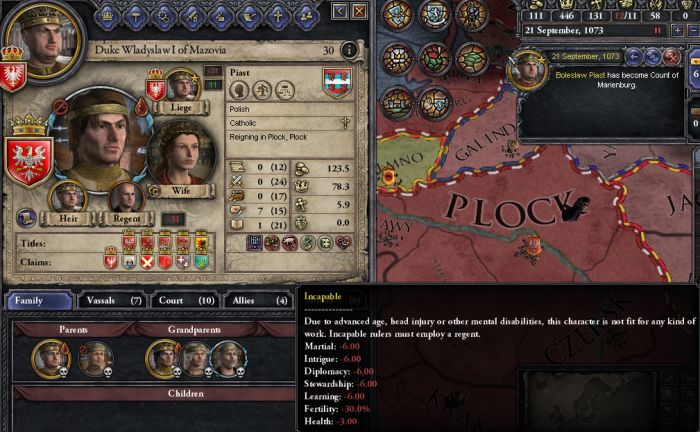Open the Technology gear icon tab
Image resolution: width=700 pixels, height=432 pixels.
[164, 17]
